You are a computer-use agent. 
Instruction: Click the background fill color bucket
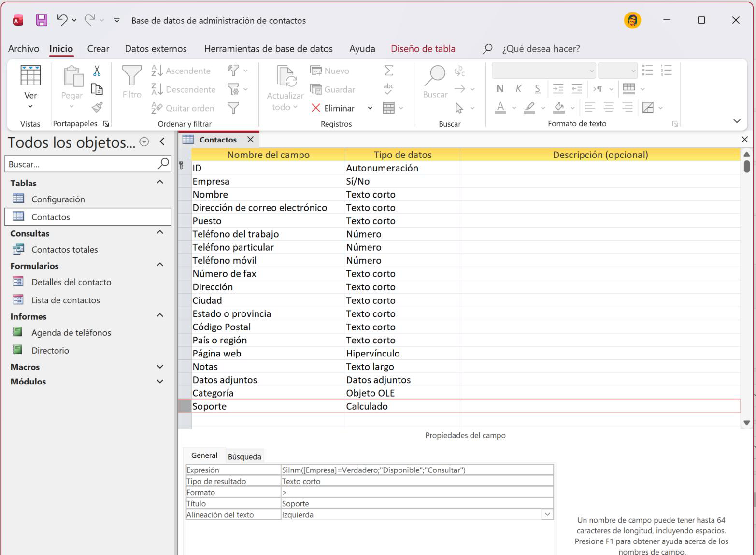(559, 107)
